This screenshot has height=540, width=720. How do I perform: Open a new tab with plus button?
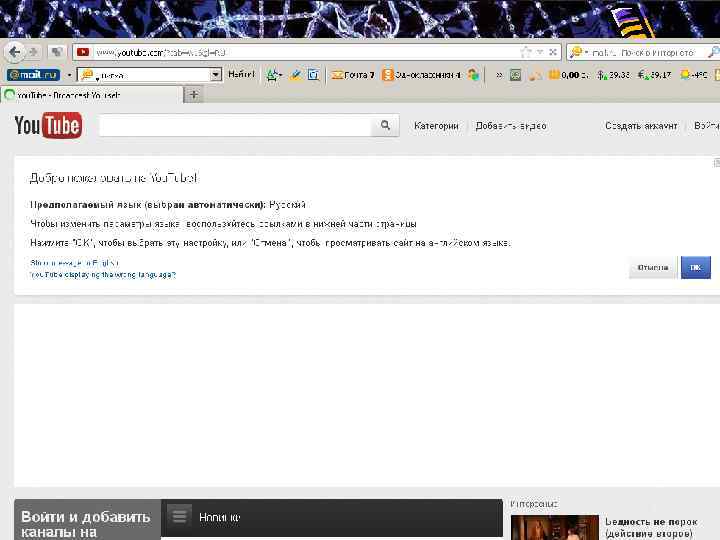[194, 95]
